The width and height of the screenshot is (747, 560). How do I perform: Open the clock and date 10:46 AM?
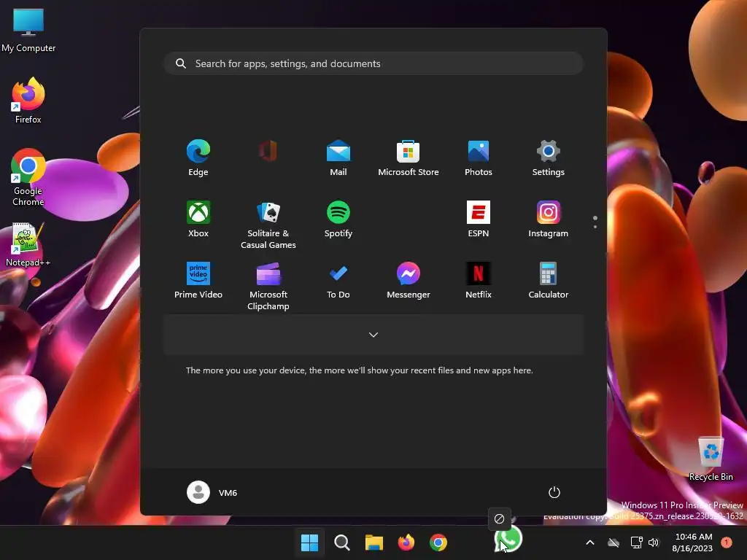693,542
